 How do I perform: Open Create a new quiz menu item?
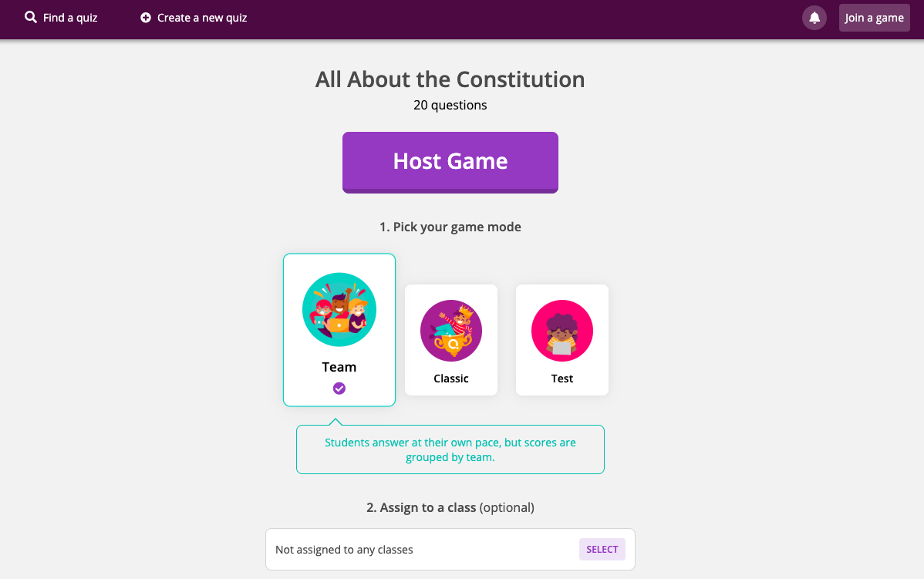point(194,18)
